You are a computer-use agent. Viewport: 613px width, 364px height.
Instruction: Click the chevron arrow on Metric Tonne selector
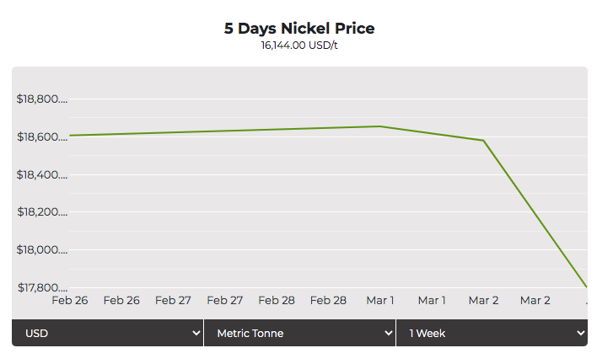point(388,334)
